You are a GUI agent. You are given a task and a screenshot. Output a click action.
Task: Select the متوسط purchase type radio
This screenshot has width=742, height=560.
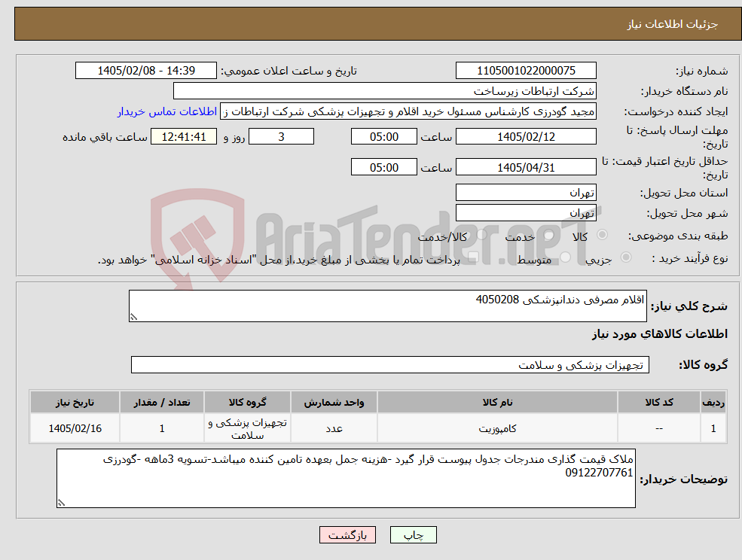tap(565, 257)
